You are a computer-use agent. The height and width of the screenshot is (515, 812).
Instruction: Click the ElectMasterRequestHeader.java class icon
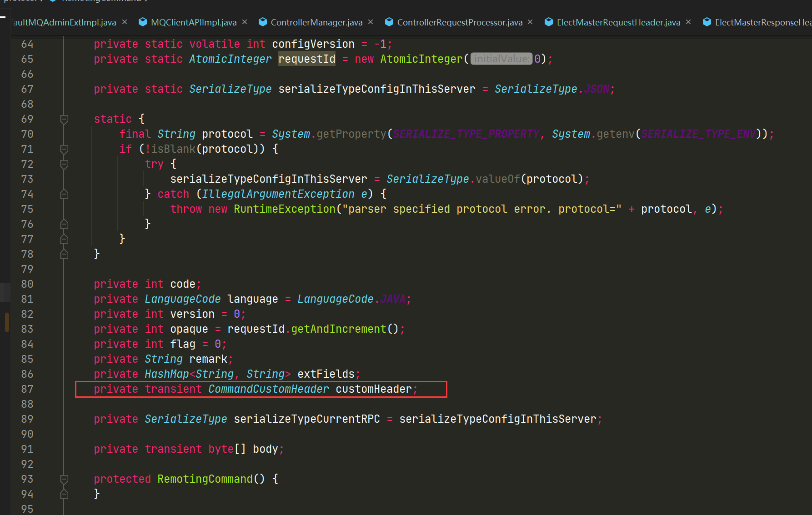pyautogui.click(x=548, y=22)
